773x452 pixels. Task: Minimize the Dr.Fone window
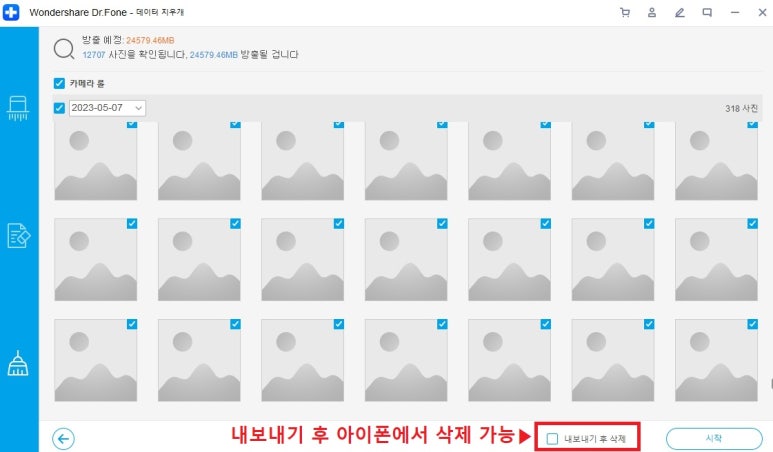pyautogui.click(x=735, y=12)
